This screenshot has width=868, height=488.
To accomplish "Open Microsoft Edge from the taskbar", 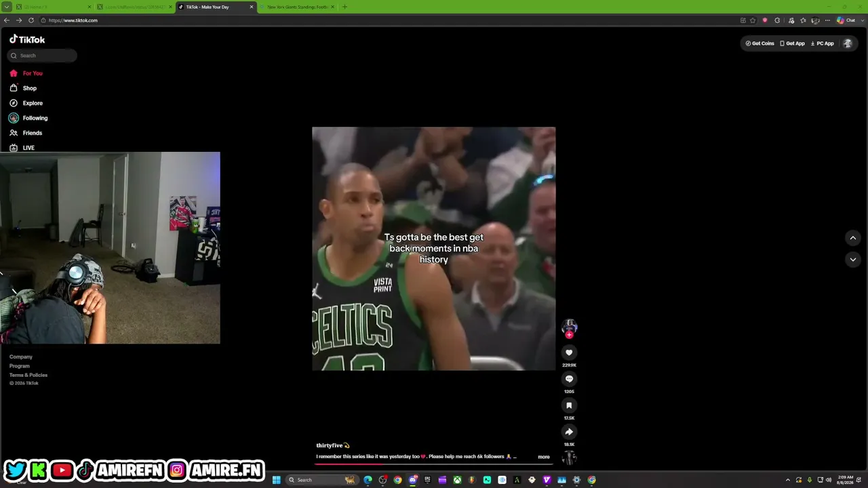I will (x=368, y=480).
